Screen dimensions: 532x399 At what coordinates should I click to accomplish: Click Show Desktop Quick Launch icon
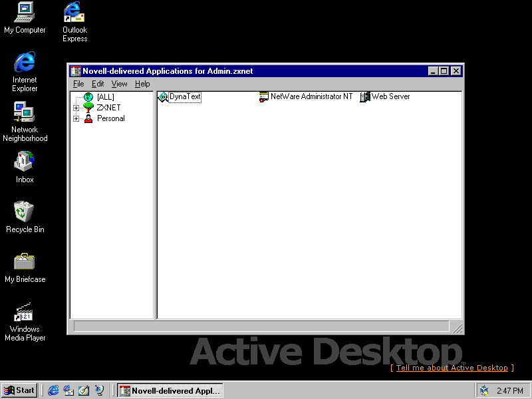click(x=84, y=390)
